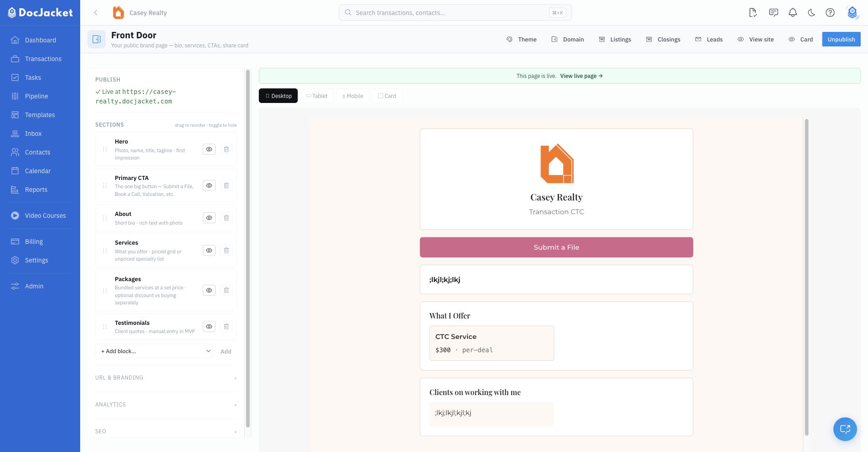Grab the Hero section drag handle
The image size is (868, 452).
point(105,149)
